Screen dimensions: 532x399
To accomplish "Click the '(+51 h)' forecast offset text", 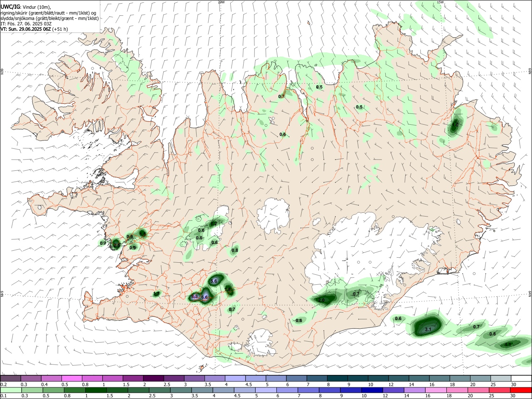I will (60, 29).
